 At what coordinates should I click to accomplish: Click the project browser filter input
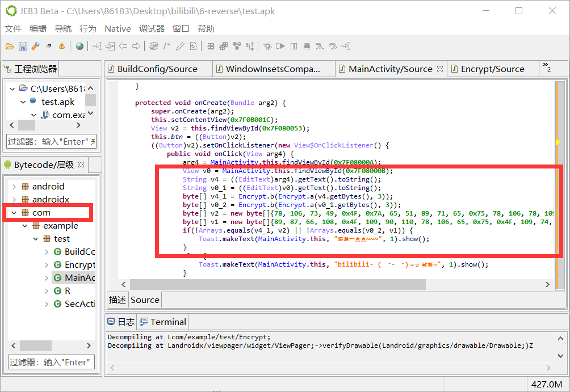[x=51, y=141]
